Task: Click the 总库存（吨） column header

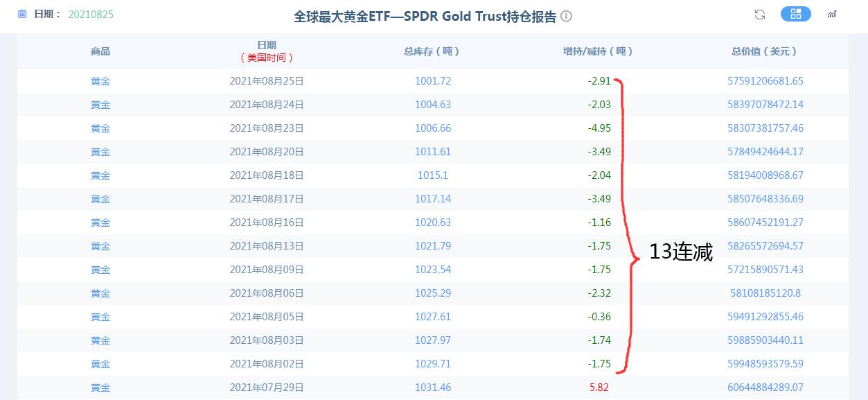Action: (433, 51)
